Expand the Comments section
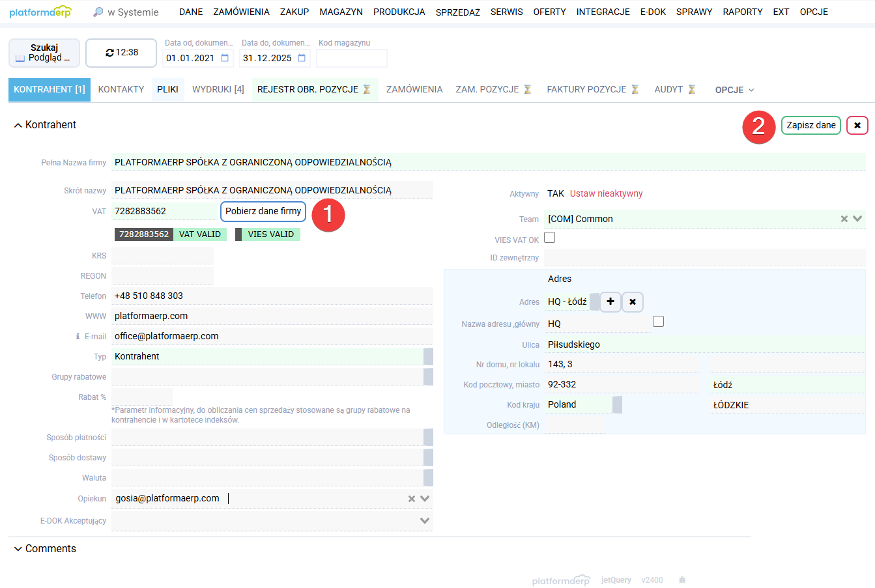The height and width of the screenshot is (588, 875). pyautogui.click(x=18, y=549)
